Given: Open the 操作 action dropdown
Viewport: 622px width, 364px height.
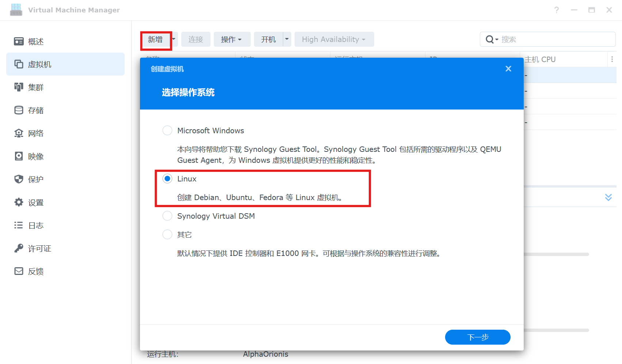Looking at the screenshot, I should [x=232, y=39].
